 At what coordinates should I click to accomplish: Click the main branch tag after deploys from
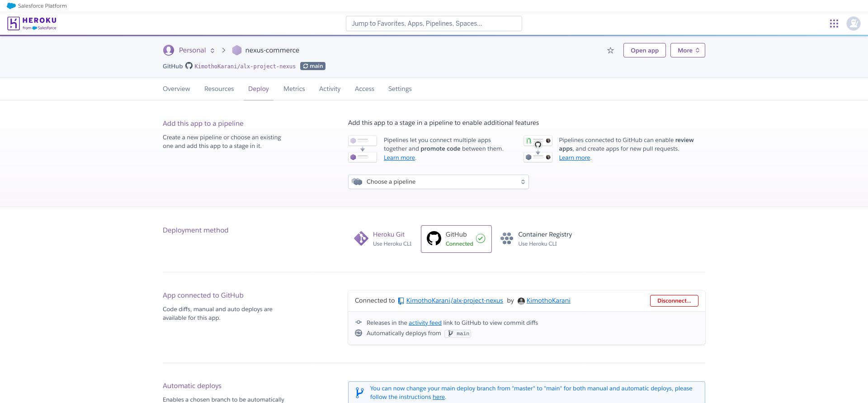[458, 333]
